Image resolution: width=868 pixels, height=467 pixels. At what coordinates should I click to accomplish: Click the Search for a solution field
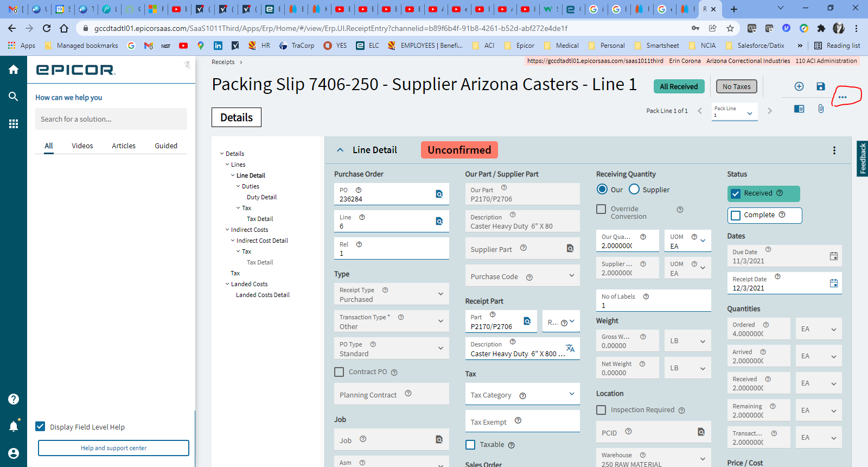(x=111, y=119)
